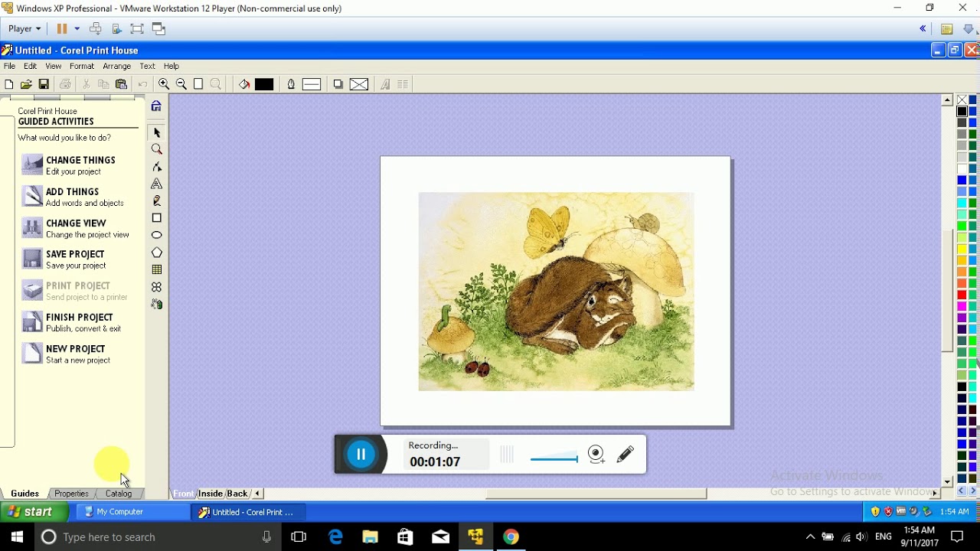Save the project with the floppy icon
Viewport: 980px width, 551px height.
[x=44, y=84]
